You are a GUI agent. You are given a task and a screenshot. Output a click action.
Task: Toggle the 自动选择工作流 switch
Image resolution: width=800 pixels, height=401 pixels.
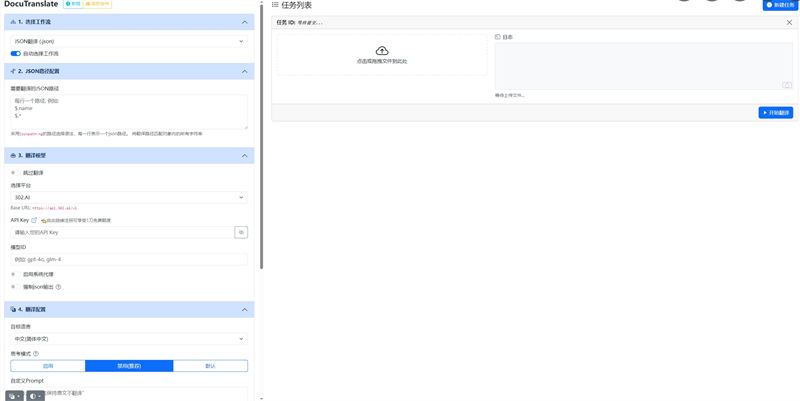click(16, 53)
